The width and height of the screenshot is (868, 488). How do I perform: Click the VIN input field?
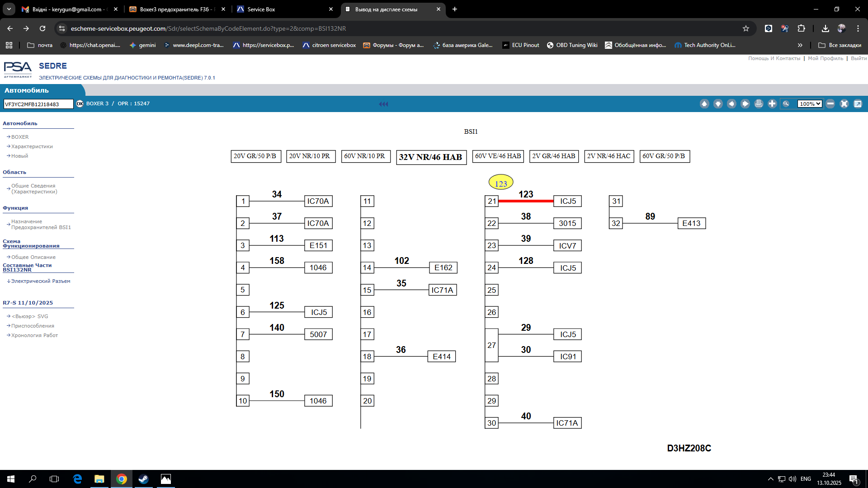click(38, 104)
